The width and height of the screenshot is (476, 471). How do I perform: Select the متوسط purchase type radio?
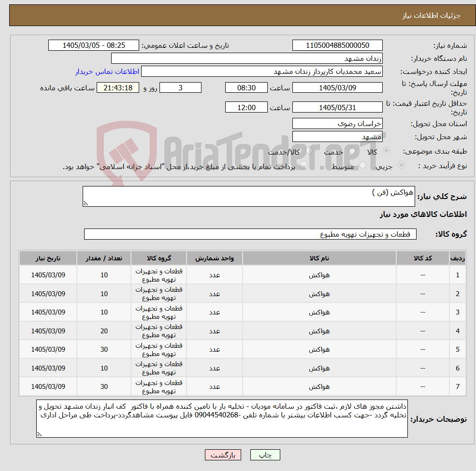[x=363, y=165]
